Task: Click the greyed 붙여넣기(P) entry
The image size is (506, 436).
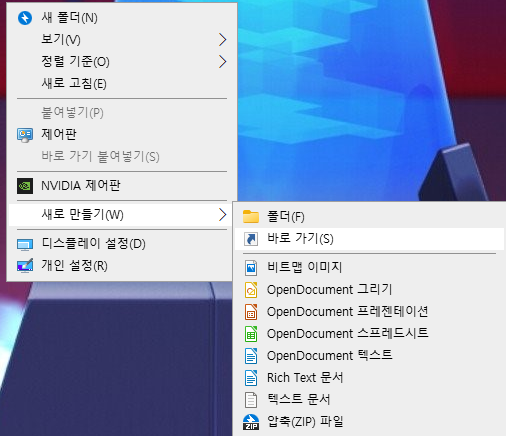Action: (x=122, y=113)
